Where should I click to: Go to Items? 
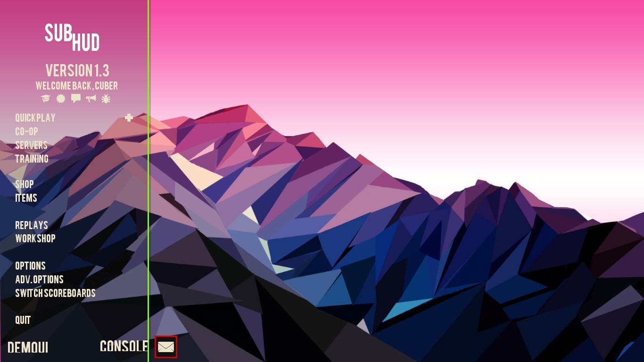(x=26, y=198)
